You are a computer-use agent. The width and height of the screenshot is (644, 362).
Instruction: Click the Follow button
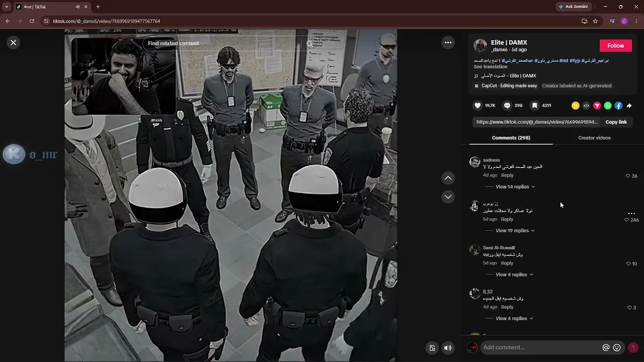point(615,45)
